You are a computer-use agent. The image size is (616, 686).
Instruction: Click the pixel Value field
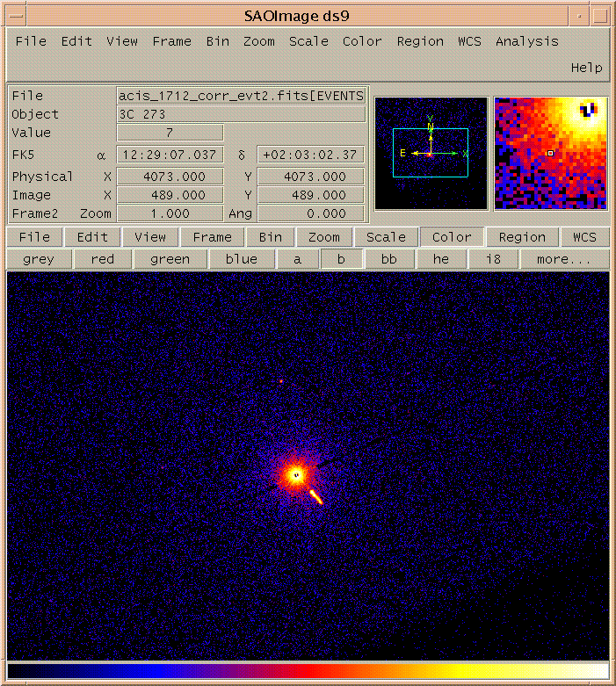pyautogui.click(x=170, y=133)
